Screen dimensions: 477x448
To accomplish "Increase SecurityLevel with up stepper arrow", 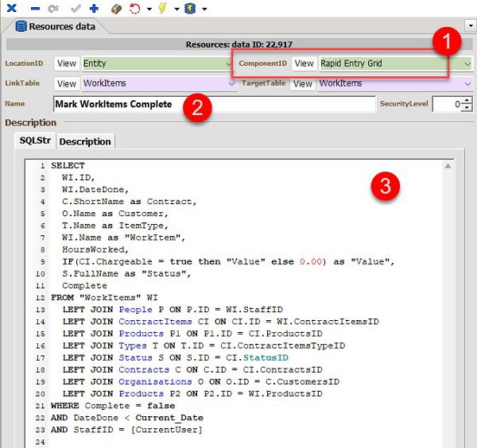I will [x=467, y=100].
